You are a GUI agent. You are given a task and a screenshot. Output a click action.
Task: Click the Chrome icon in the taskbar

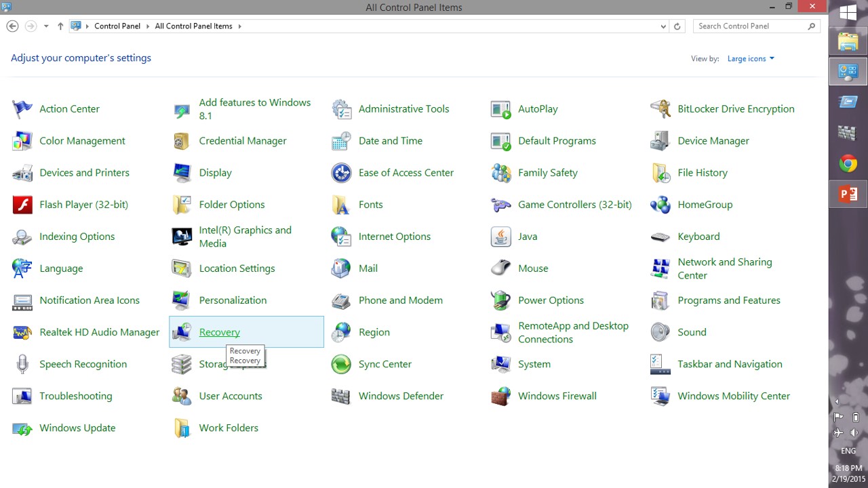pyautogui.click(x=848, y=163)
